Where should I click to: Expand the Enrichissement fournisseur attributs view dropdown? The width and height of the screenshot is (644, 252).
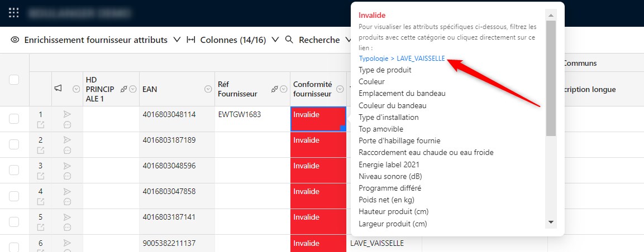tap(177, 40)
